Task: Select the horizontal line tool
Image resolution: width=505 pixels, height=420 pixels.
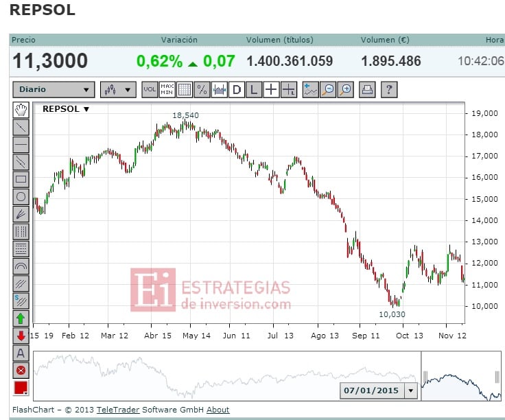Action: click(21, 145)
